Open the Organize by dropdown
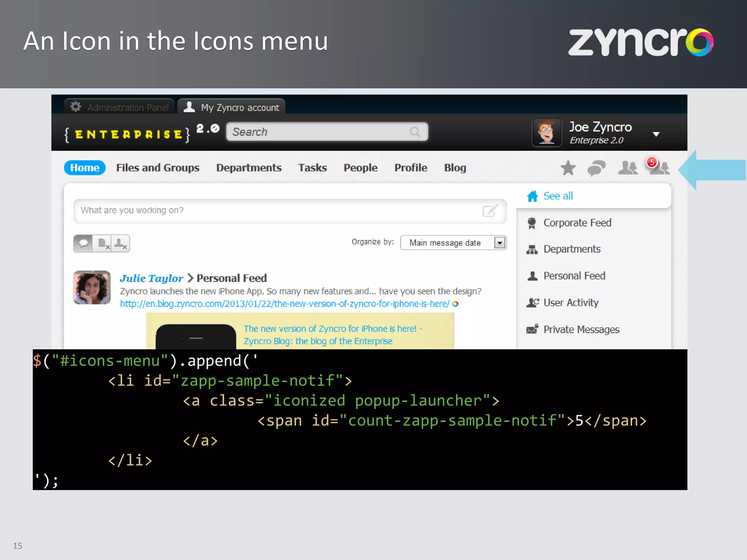This screenshot has height=560, width=747. pyautogui.click(x=453, y=243)
